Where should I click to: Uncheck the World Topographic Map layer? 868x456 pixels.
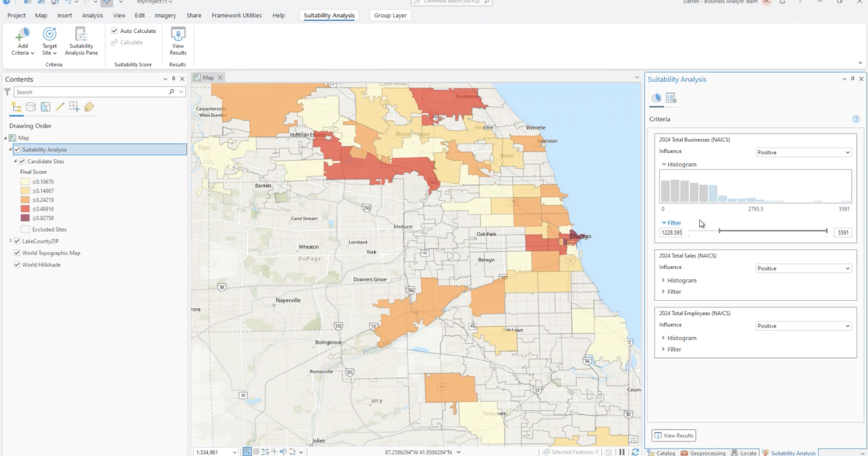17,253
